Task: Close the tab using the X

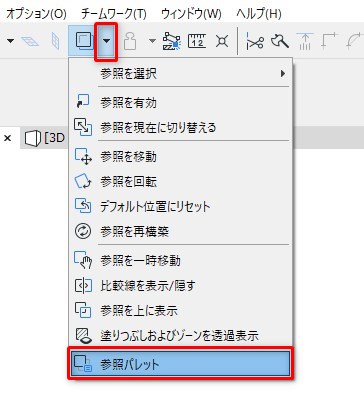Action: tap(8, 138)
